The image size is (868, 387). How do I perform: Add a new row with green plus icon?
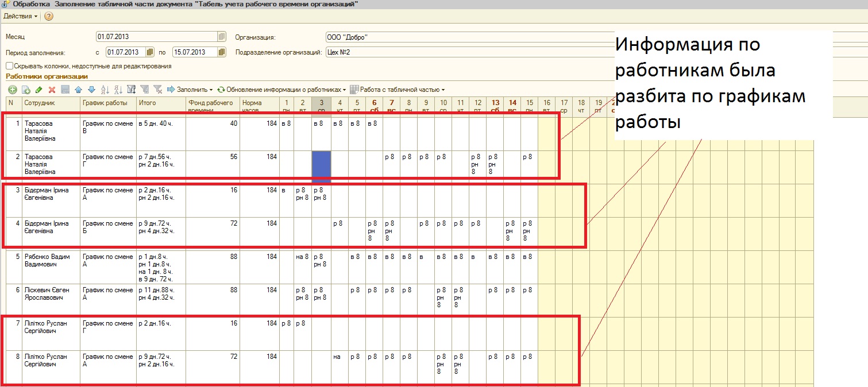pos(12,90)
